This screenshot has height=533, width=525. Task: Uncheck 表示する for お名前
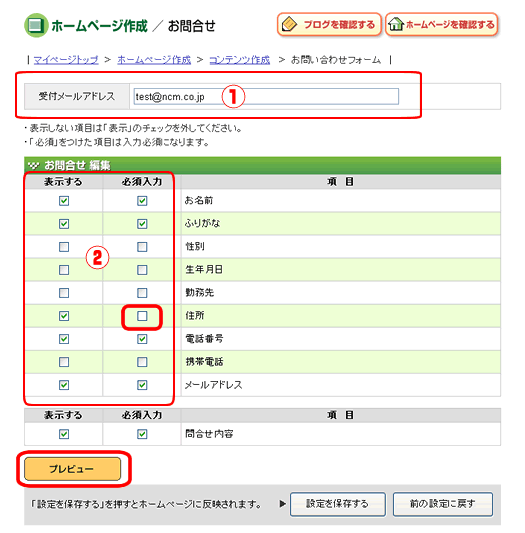[x=64, y=201]
